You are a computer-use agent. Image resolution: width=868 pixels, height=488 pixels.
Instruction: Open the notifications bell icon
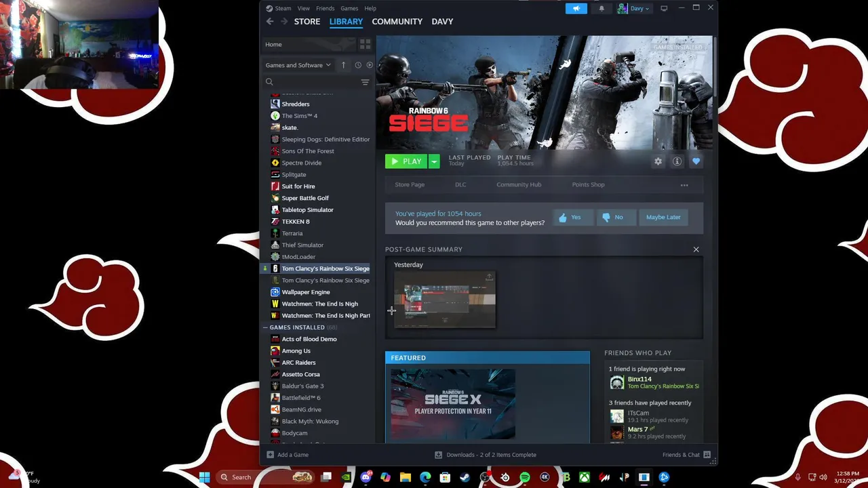coord(601,8)
